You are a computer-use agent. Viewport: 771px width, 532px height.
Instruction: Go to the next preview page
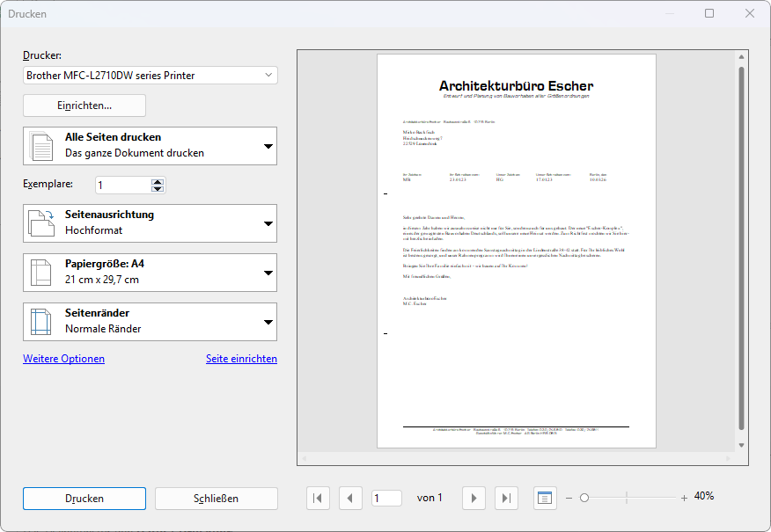coord(474,498)
